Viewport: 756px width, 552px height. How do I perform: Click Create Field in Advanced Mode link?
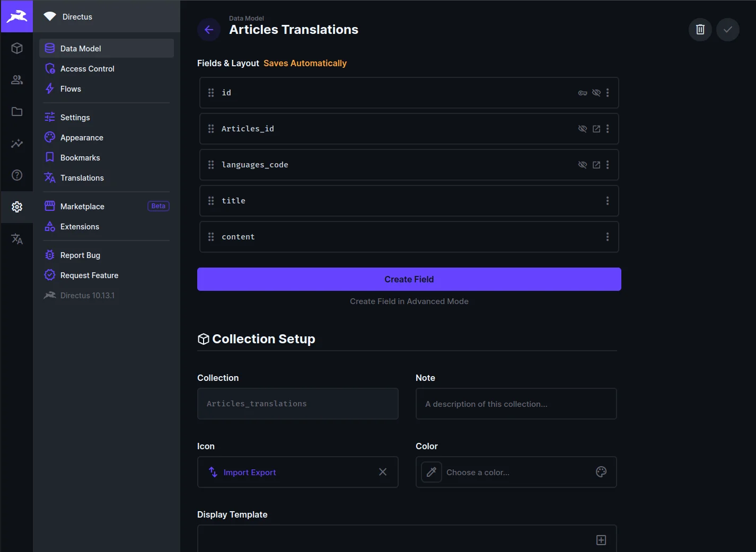409,301
